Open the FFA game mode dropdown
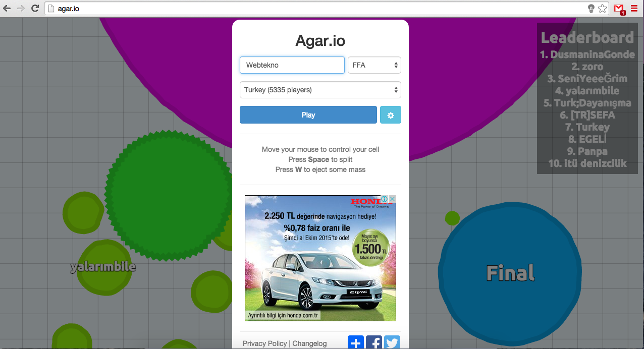This screenshot has height=349, width=644. (374, 65)
